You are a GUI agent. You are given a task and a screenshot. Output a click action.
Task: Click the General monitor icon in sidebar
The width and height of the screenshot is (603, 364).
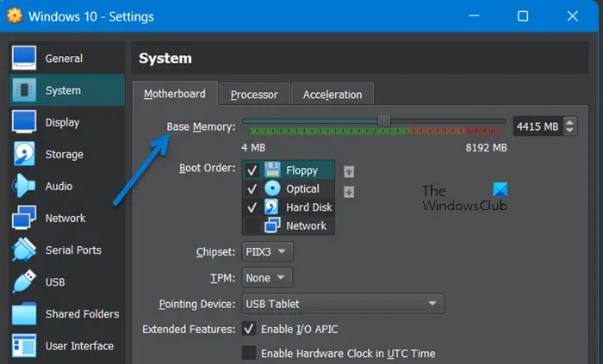pos(24,58)
